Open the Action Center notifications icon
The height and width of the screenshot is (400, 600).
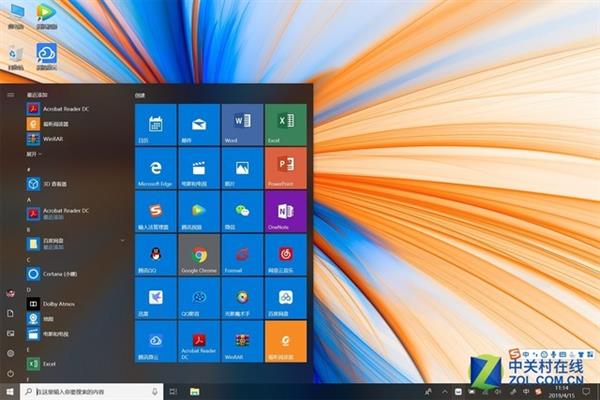586,391
